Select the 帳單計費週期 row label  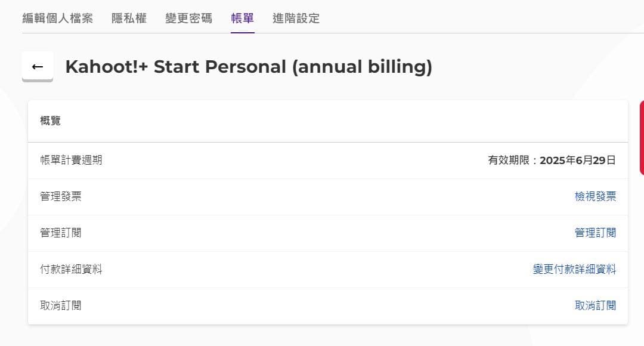click(71, 160)
